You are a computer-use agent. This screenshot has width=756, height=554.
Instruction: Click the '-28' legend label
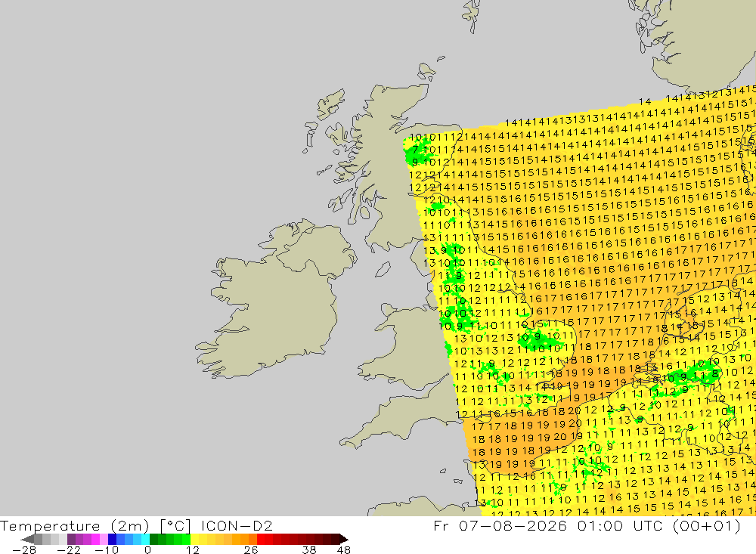[x=24, y=549]
